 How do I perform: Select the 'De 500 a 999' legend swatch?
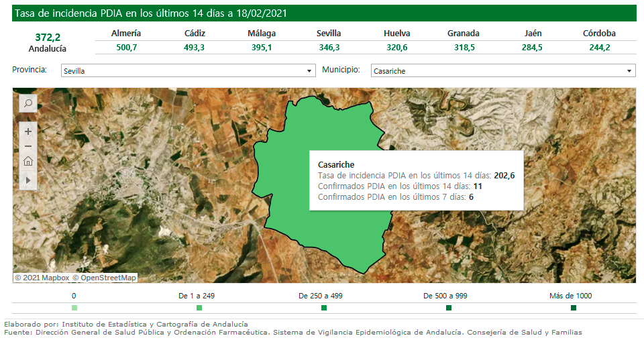tap(449, 308)
